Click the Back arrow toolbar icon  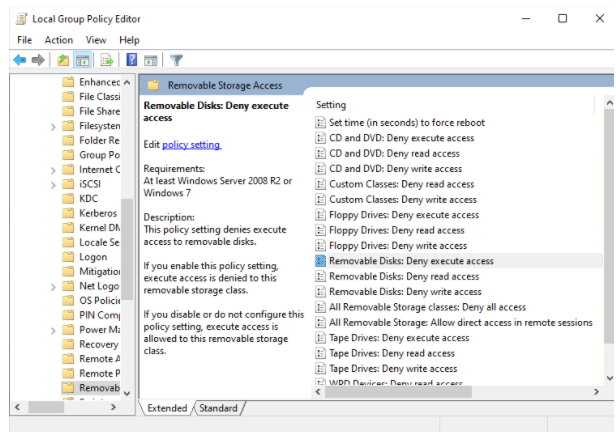[x=20, y=60]
